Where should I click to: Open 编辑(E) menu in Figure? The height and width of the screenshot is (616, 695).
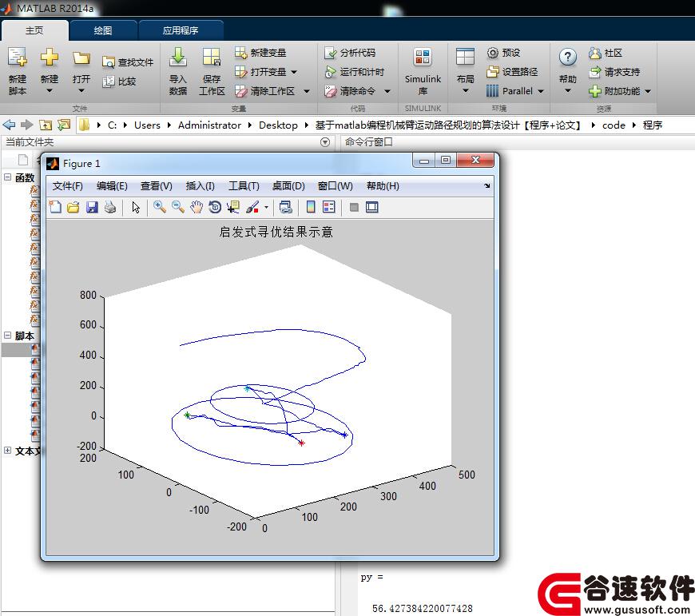(112, 186)
